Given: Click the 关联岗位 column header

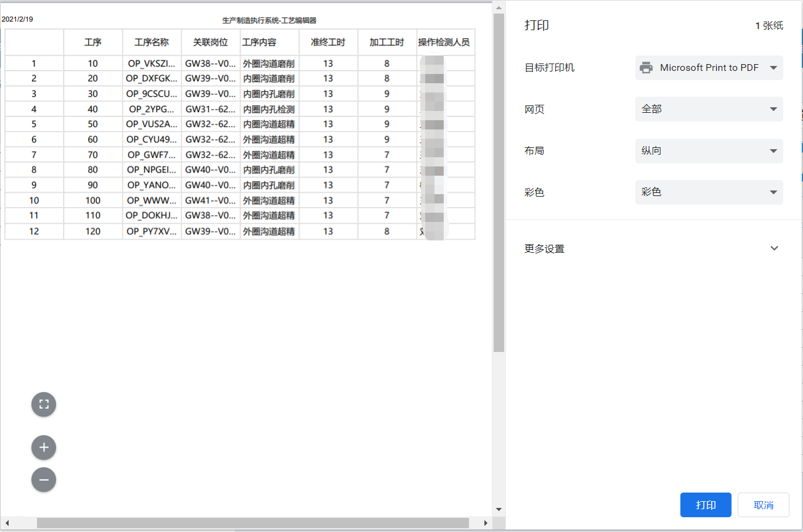Looking at the screenshot, I should pos(211,43).
